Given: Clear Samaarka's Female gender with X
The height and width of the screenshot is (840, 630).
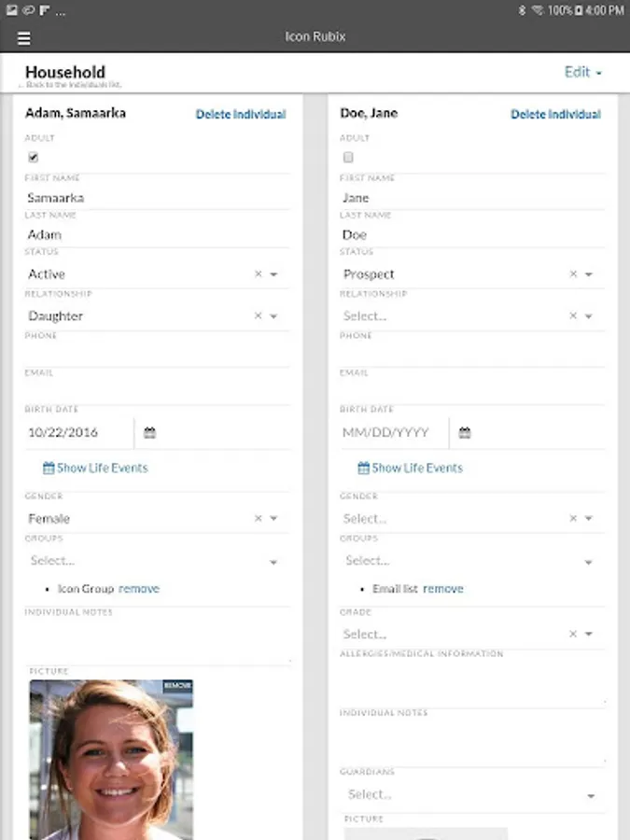Looking at the screenshot, I should pos(259,519).
